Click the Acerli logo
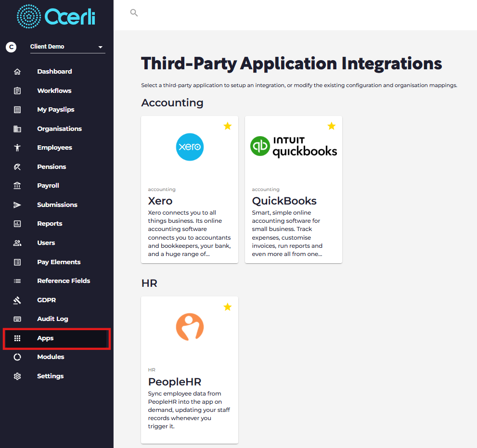Image resolution: width=477 pixels, height=448 pixels. coord(56,16)
